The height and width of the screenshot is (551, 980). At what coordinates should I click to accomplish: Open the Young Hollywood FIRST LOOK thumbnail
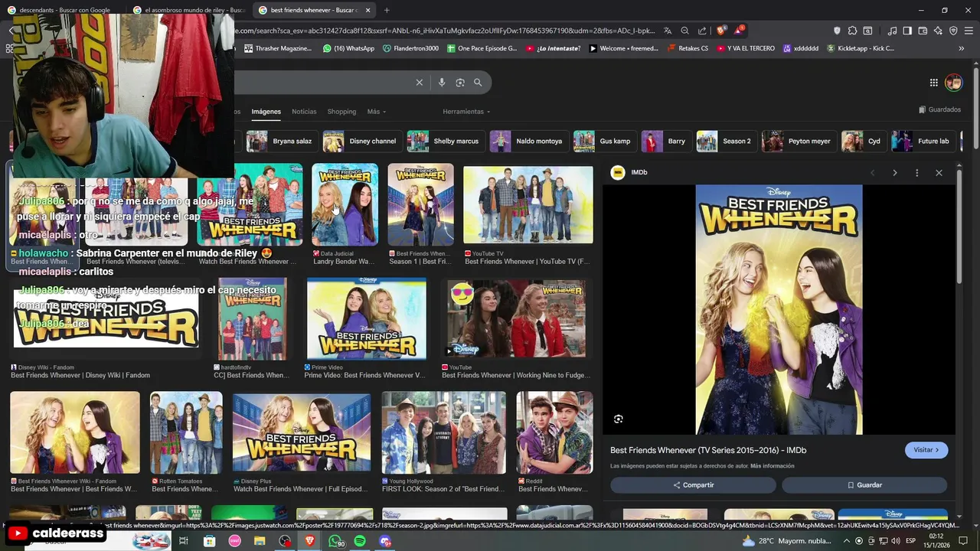444,432
